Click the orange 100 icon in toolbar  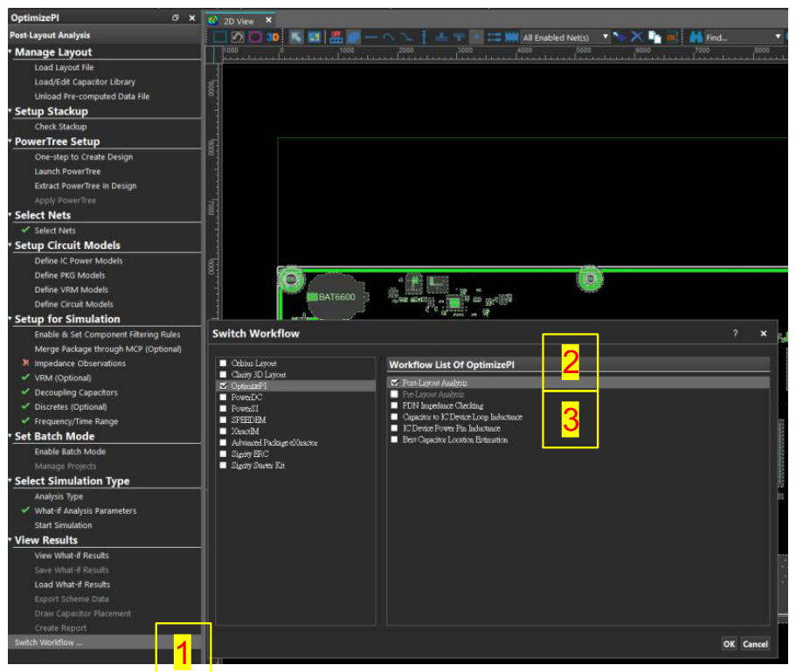pyautogui.click(x=672, y=37)
